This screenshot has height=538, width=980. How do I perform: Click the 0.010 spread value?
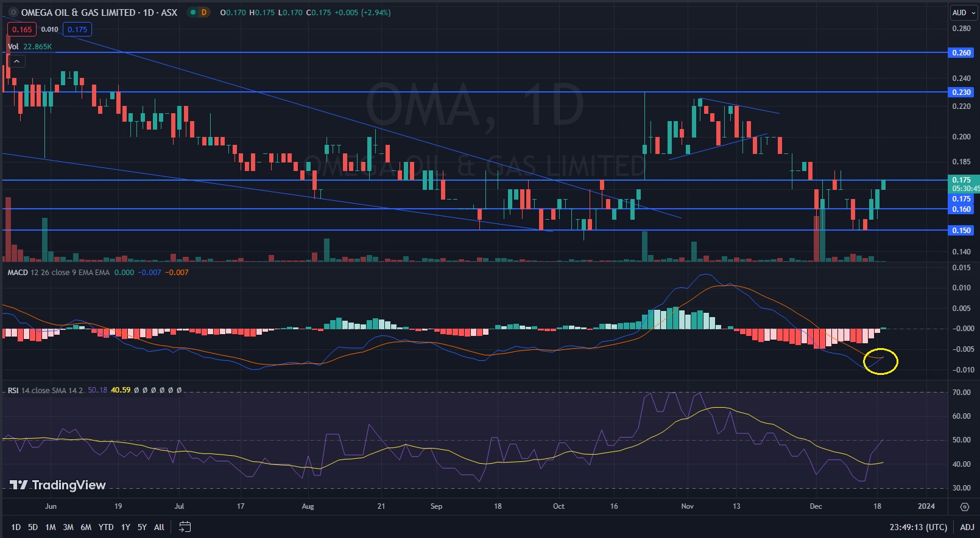[50, 29]
